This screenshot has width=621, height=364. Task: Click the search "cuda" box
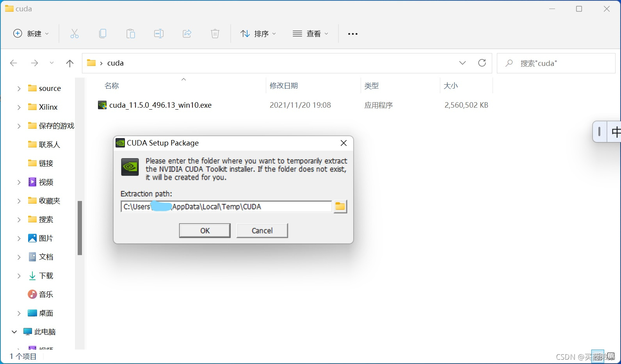(x=556, y=63)
